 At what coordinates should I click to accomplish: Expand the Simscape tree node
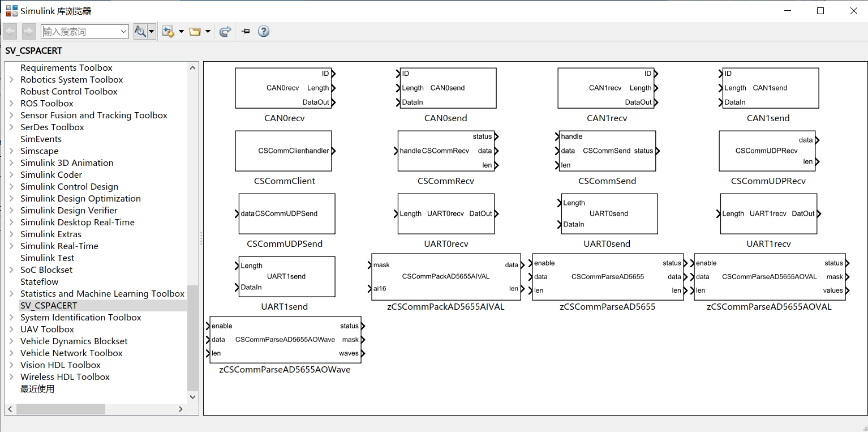(x=11, y=151)
